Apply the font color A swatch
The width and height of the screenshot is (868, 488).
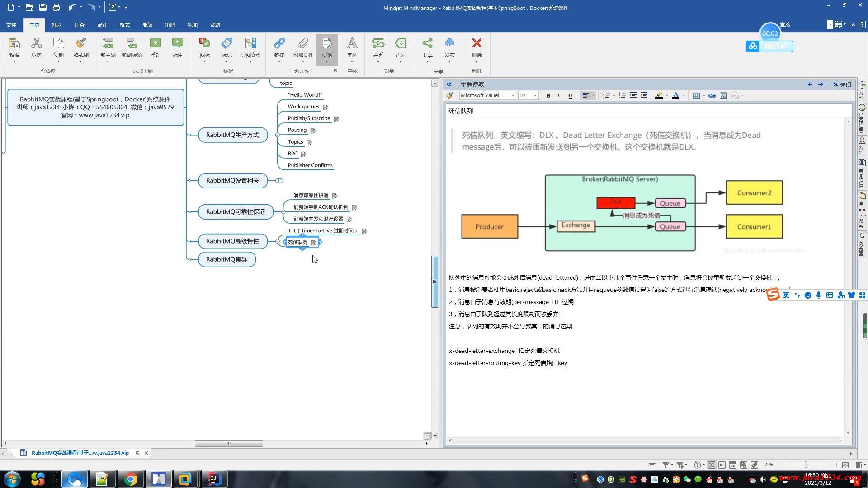tap(675, 96)
